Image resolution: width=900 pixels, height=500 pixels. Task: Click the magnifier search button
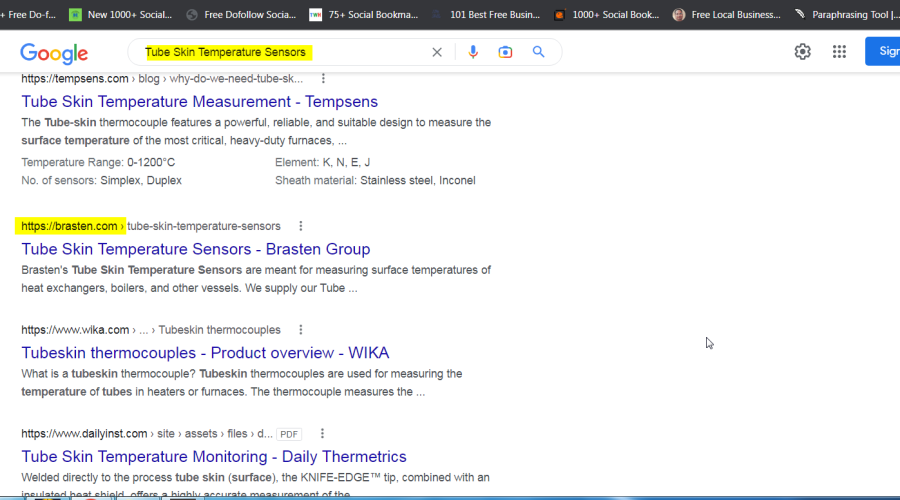point(538,52)
